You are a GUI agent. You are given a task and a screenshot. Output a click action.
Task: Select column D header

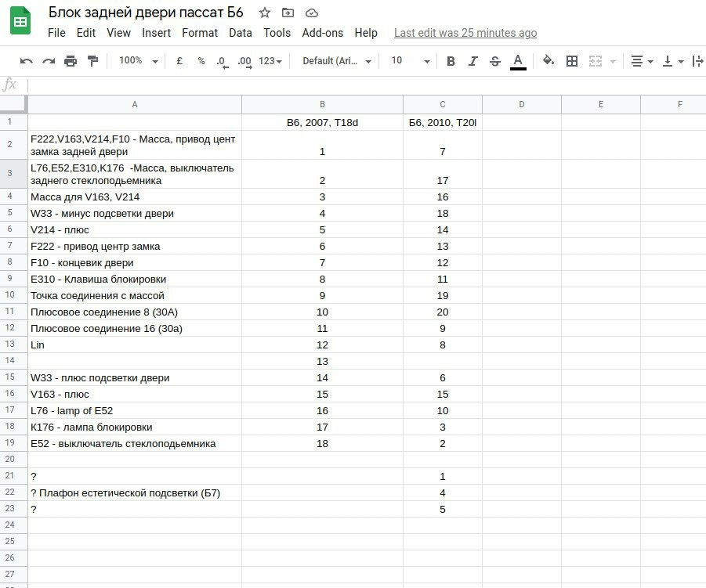[521, 104]
